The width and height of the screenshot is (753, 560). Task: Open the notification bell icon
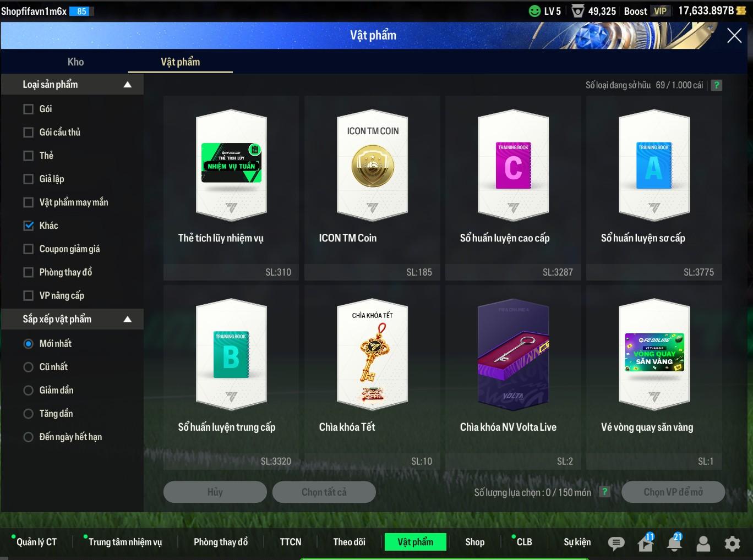click(x=674, y=543)
